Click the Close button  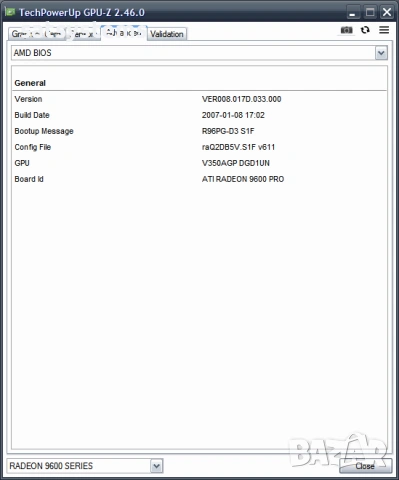point(365,466)
